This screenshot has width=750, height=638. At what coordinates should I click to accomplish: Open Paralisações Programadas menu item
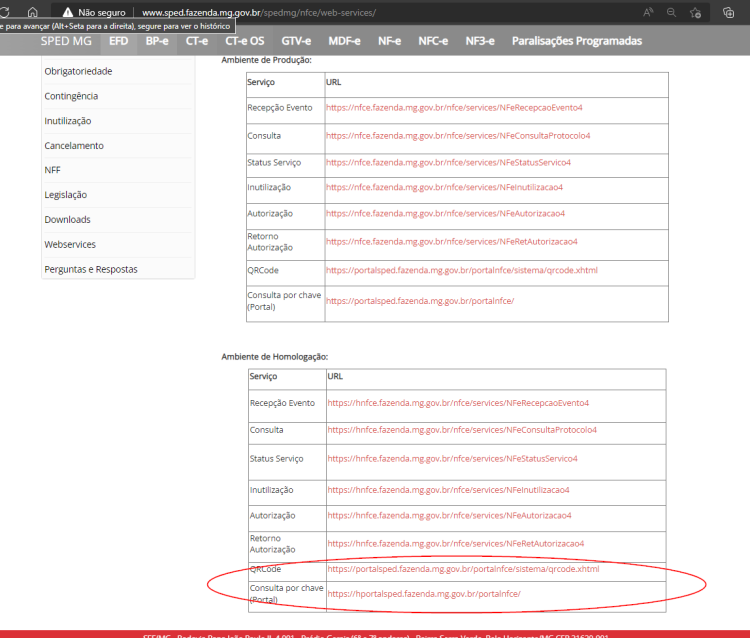[x=577, y=41]
